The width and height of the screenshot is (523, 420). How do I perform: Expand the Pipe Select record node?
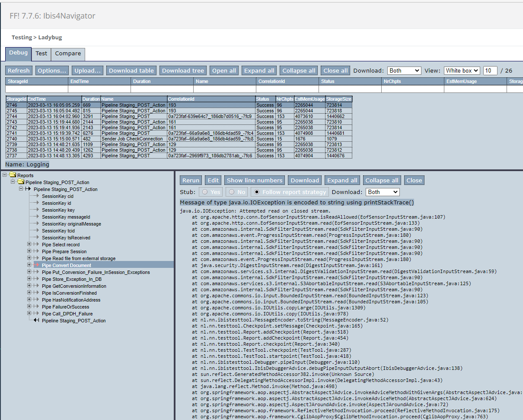pos(29,244)
